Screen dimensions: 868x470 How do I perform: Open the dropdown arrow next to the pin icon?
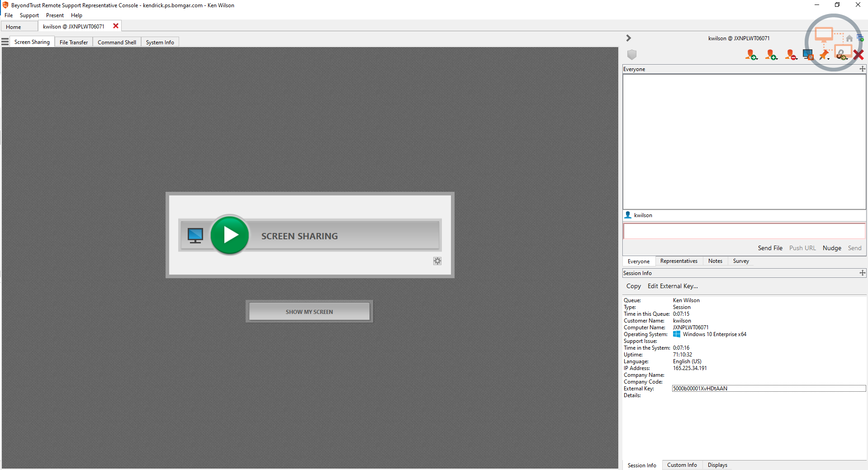pos(829,59)
